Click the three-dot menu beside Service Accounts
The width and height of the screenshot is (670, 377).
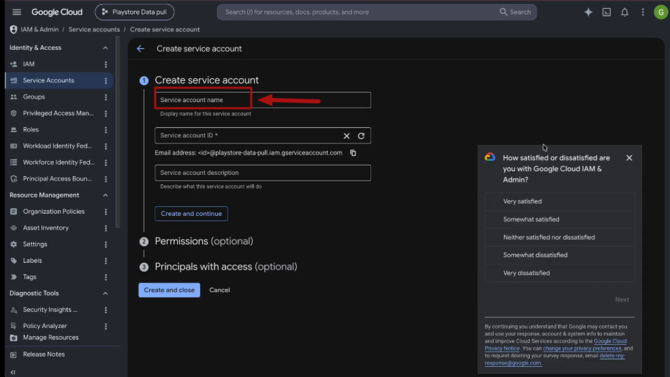click(x=106, y=80)
